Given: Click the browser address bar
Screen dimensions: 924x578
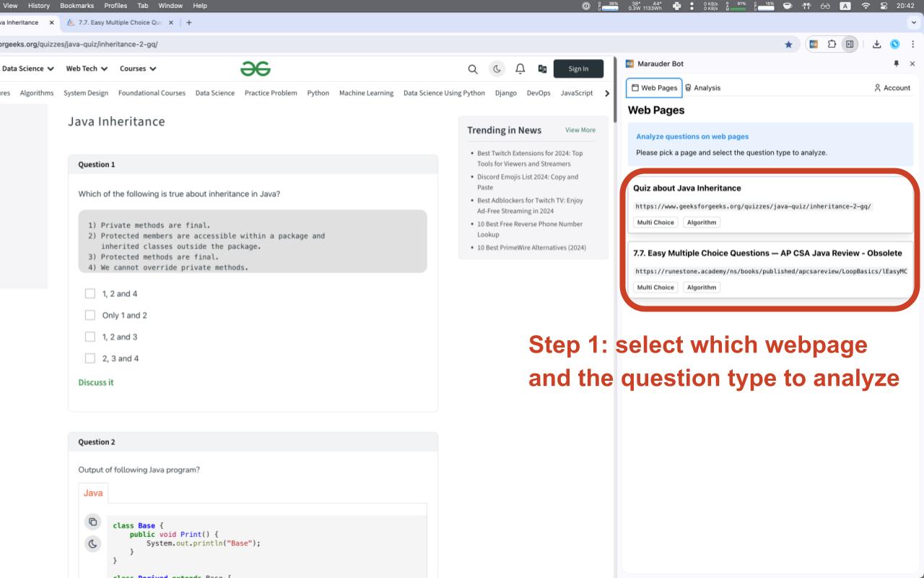Looking at the screenshot, I should (361, 44).
